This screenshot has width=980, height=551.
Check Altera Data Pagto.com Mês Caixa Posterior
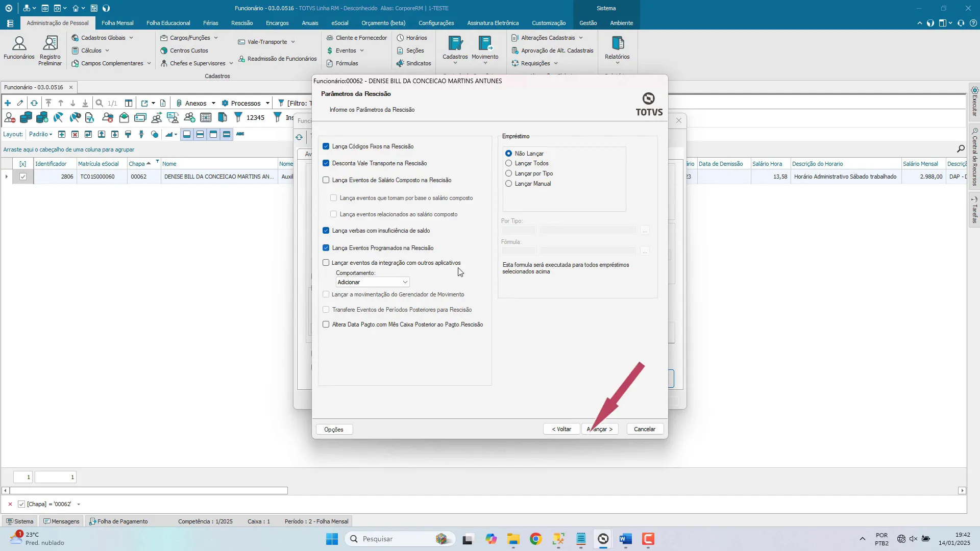[x=326, y=324]
